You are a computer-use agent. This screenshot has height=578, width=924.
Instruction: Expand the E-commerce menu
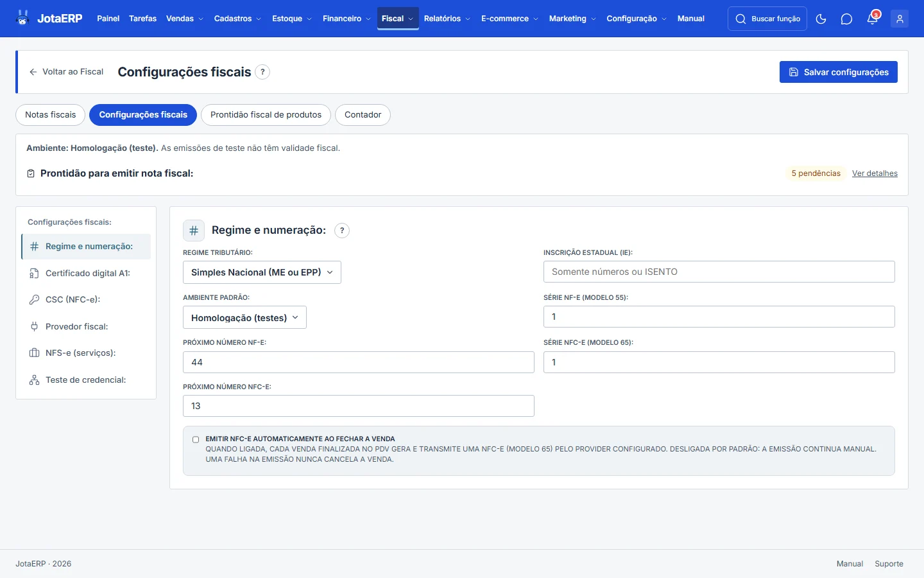509,19
